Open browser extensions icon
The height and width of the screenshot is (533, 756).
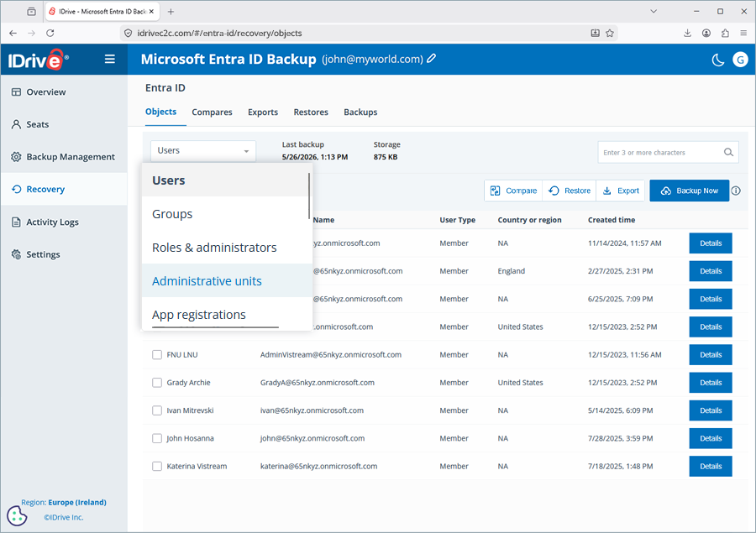click(725, 33)
